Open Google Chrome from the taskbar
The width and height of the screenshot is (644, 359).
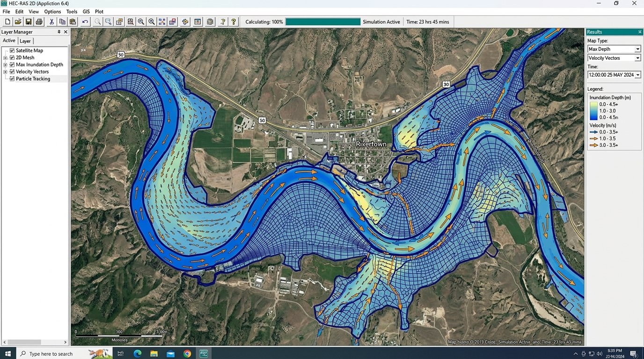187,354
